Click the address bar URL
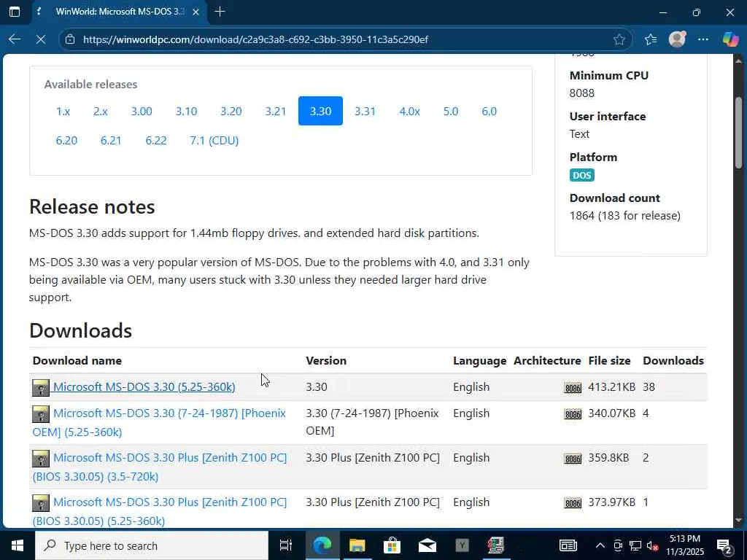This screenshot has width=747, height=560. click(255, 39)
